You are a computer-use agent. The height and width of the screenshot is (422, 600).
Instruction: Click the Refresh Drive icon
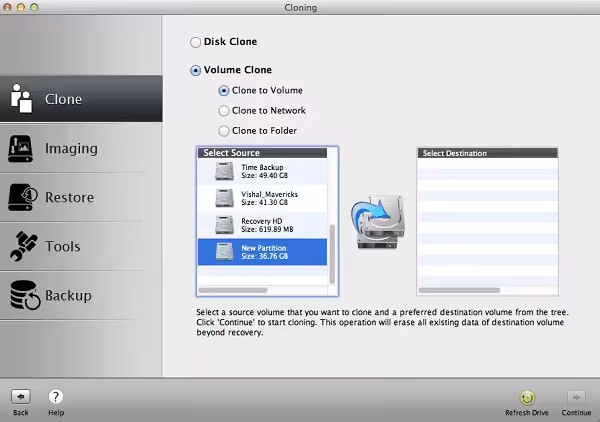point(527,398)
